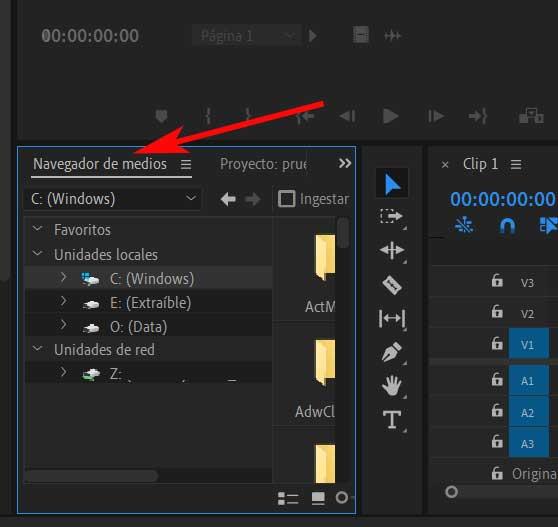Show hidden panel tabs with double chevron
Screen dimensions: 558x527
coord(344,163)
